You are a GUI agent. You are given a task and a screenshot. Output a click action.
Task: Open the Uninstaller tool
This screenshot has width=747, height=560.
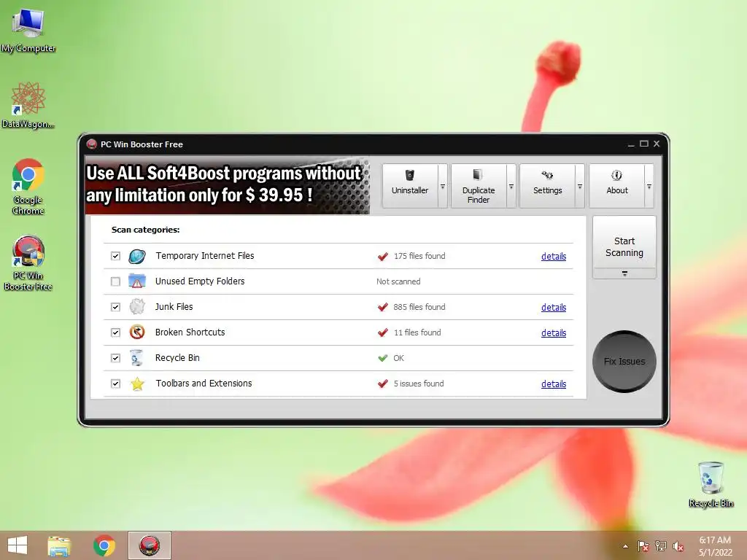(x=410, y=186)
